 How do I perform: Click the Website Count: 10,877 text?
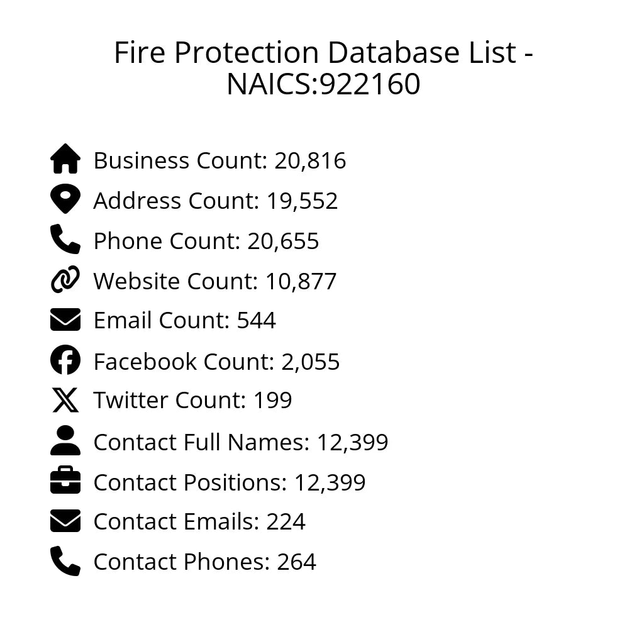(x=215, y=281)
